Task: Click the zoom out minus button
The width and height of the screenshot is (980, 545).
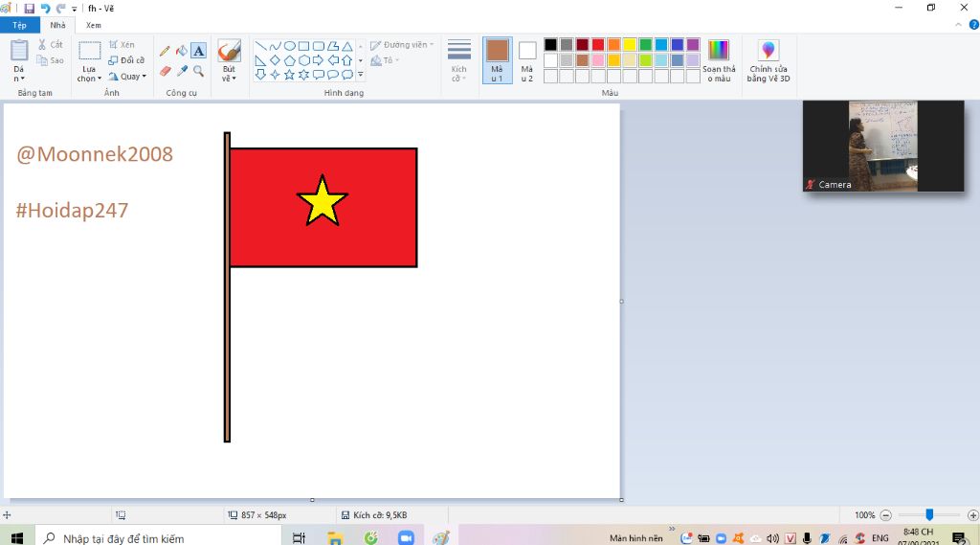Action: pos(885,515)
